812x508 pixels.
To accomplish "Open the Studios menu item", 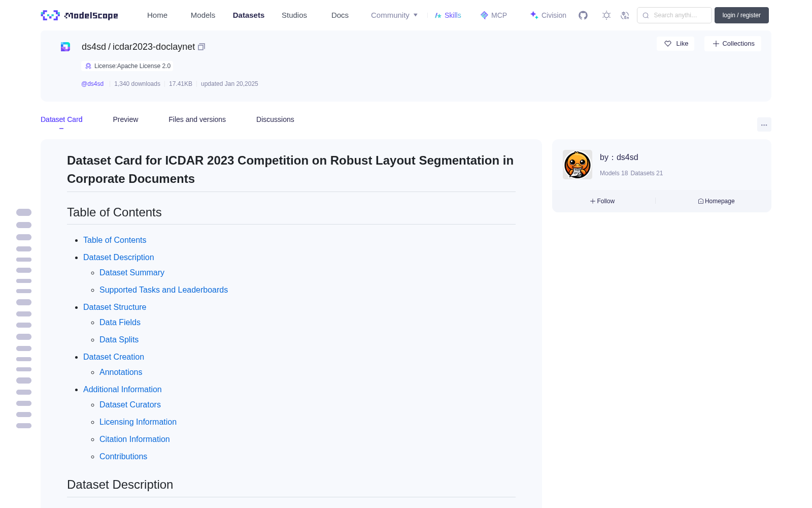I will click(294, 15).
